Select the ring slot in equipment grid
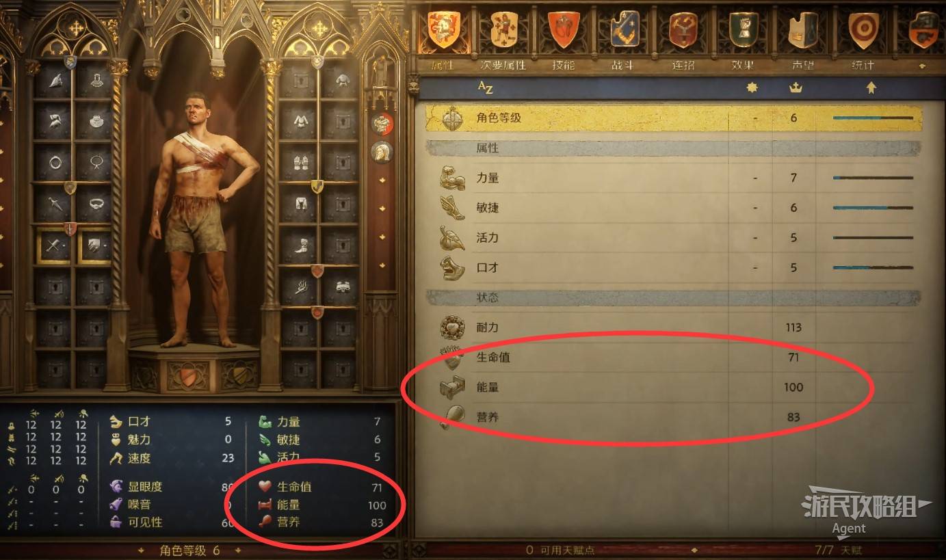The image size is (946, 560). (53, 163)
